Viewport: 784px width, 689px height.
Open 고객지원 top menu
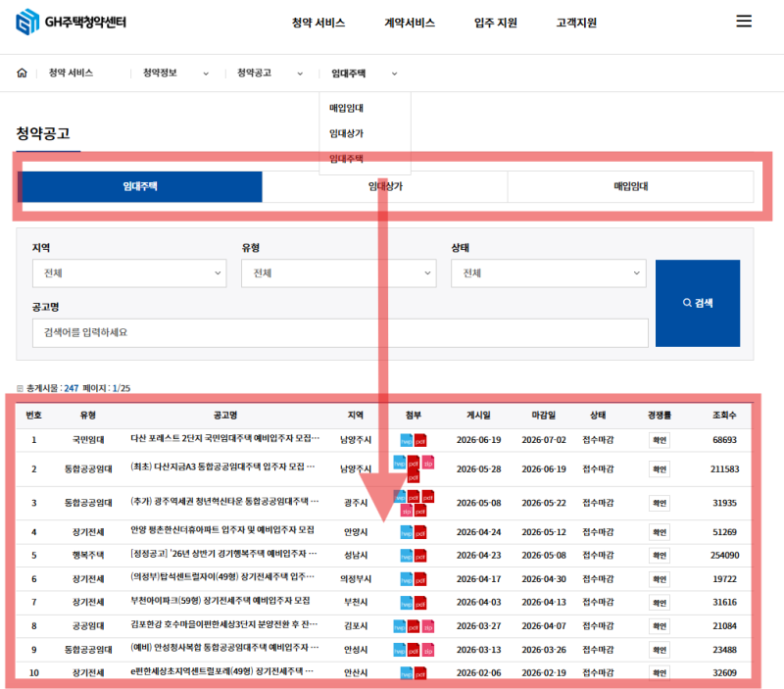(x=576, y=23)
